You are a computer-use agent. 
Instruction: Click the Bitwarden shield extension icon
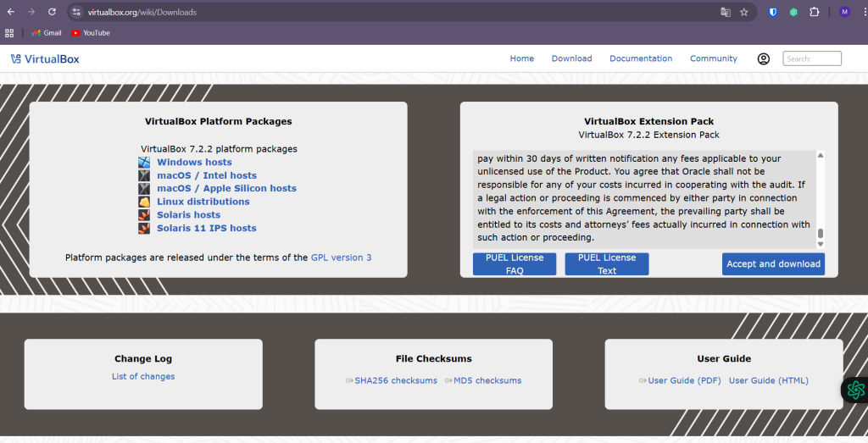[x=773, y=12]
